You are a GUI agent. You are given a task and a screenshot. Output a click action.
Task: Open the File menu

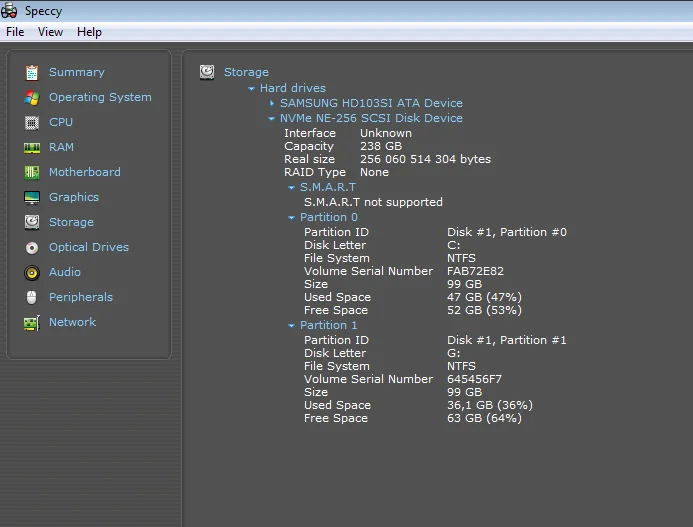(15, 32)
